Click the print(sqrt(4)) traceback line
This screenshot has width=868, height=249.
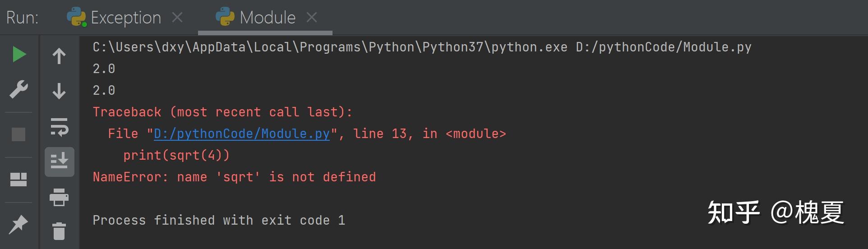(x=176, y=155)
